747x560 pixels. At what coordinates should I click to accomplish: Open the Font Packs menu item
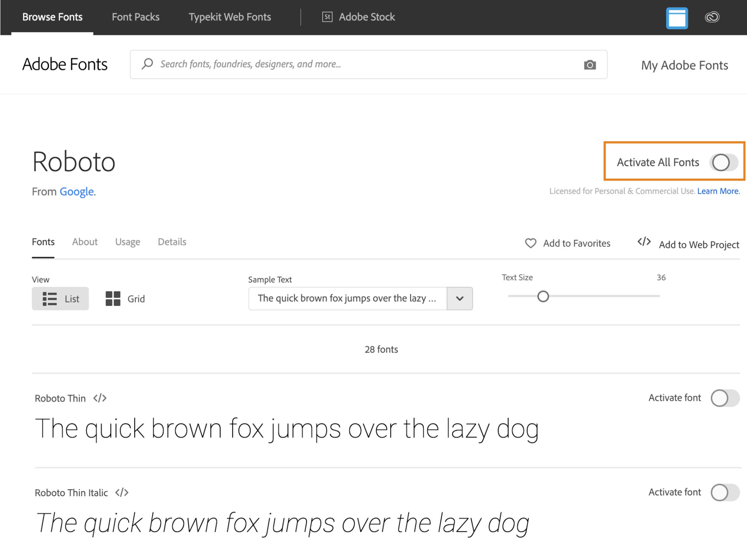coord(135,17)
